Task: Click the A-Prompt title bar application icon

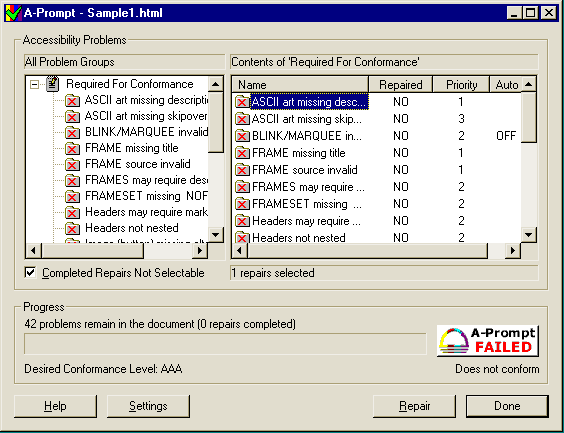Action: (x=14, y=13)
